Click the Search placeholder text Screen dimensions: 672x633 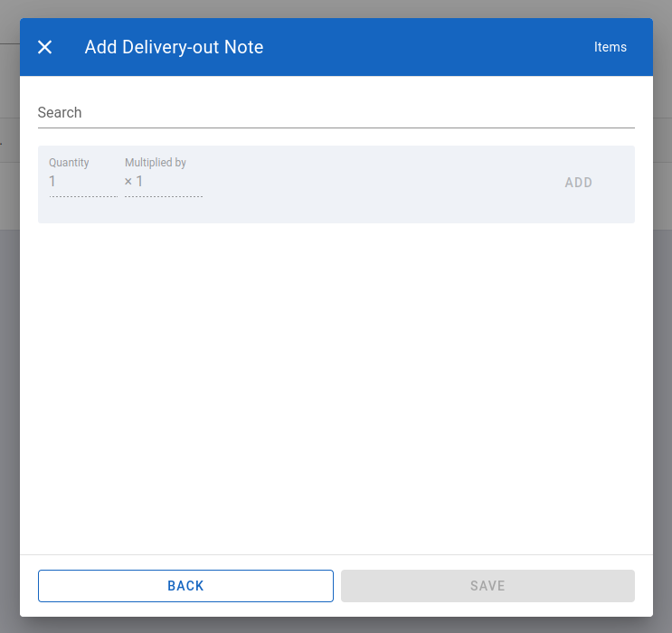[60, 113]
